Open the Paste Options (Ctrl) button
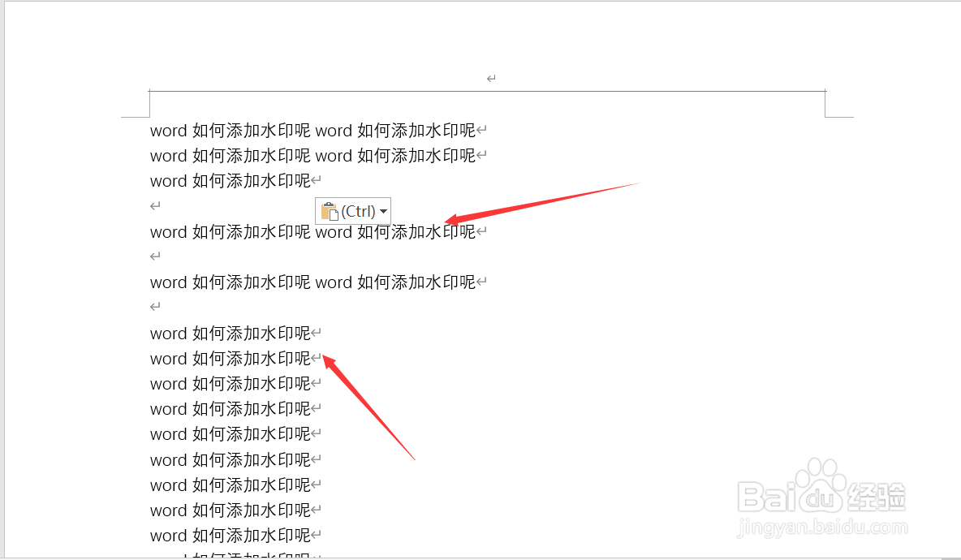The height and width of the screenshot is (560, 961). coord(353,211)
